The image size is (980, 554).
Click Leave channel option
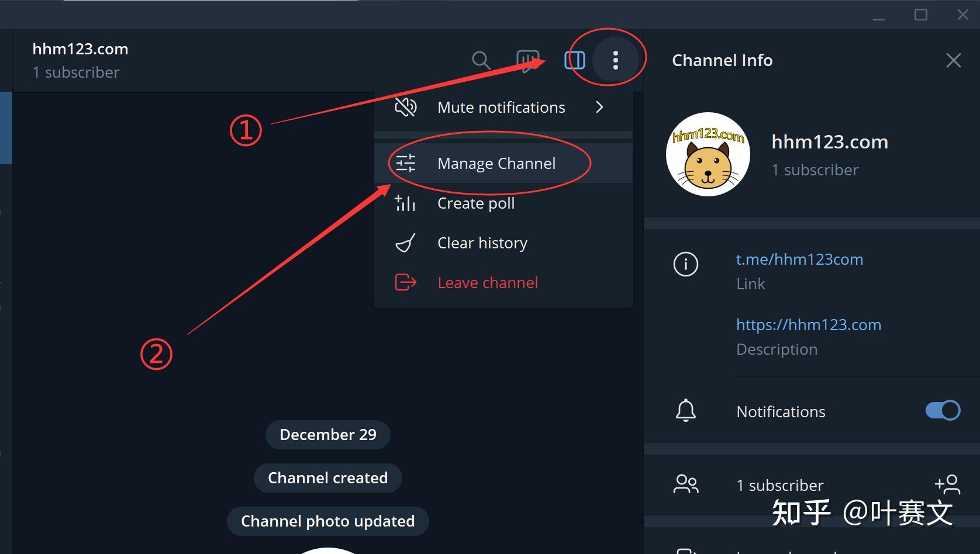[x=487, y=283]
